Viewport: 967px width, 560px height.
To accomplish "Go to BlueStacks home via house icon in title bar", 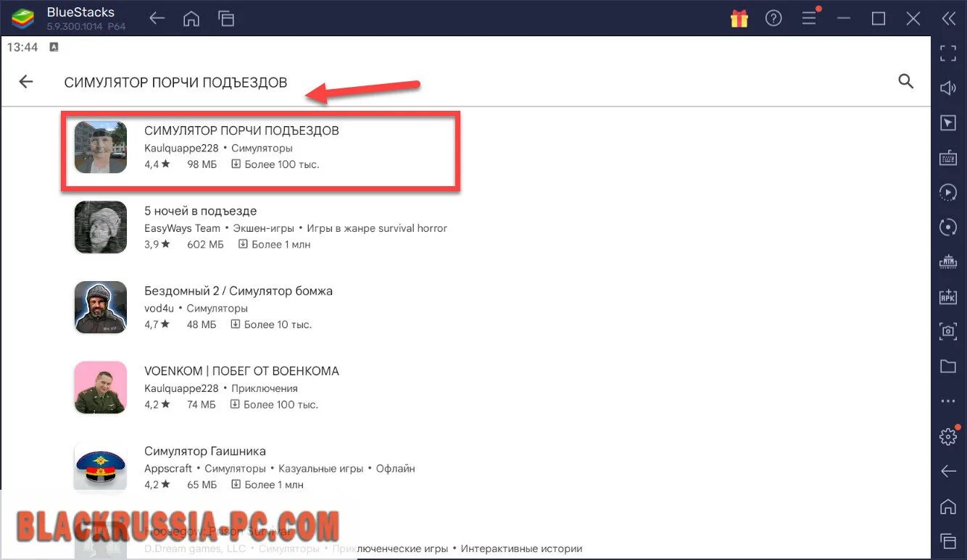I will [x=191, y=19].
